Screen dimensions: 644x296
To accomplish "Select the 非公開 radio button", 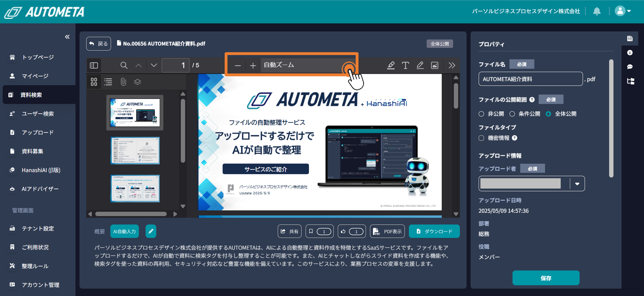I will pyautogui.click(x=481, y=114).
